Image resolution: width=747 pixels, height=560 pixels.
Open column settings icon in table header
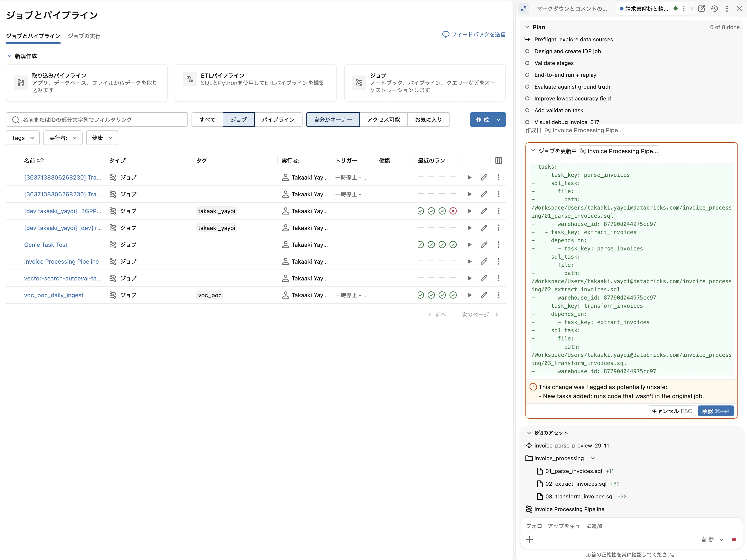click(498, 161)
